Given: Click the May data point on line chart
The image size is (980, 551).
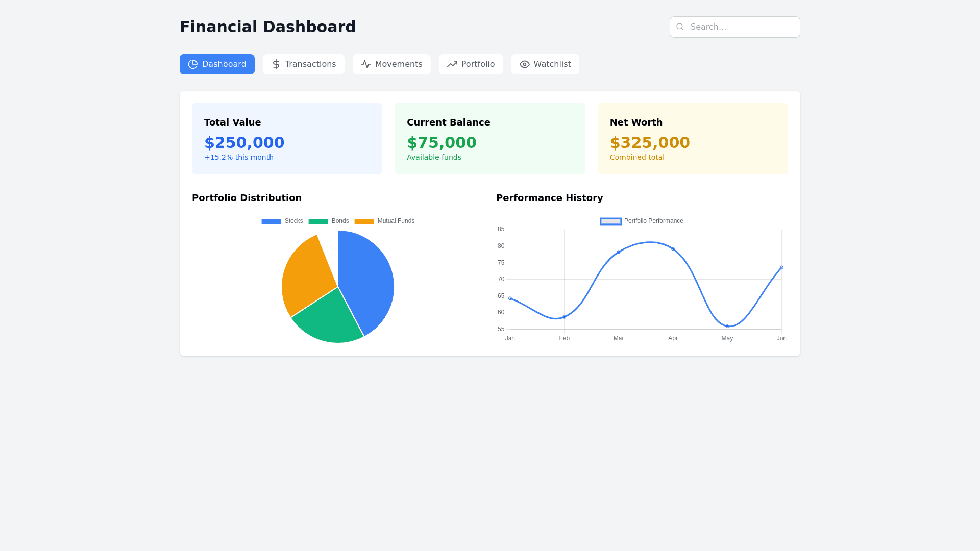Looking at the screenshot, I should [x=727, y=327].
